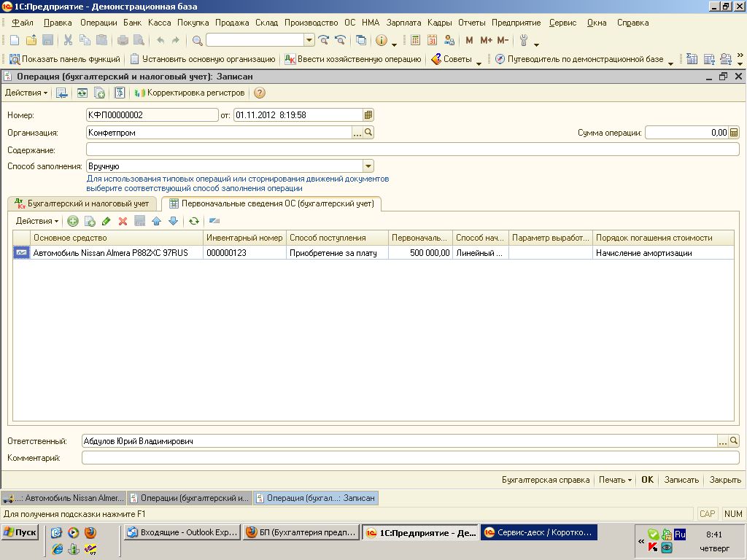
Task: Click into the Содержание text field
Action: point(412,149)
